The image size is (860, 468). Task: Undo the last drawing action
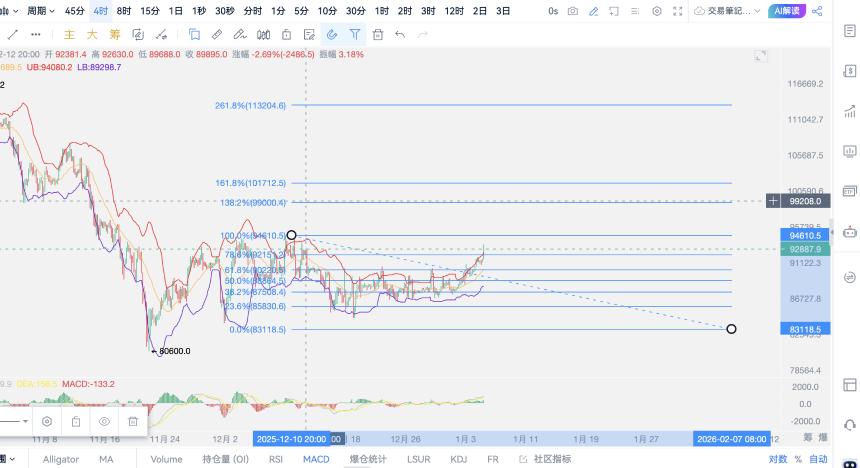pyautogui.click(x=400, y=35)
